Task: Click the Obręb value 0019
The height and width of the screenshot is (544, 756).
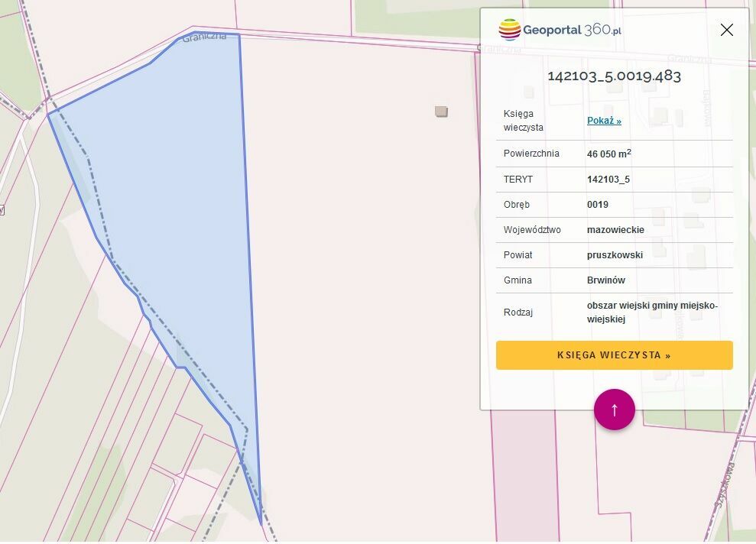Action: (x=598, y=205)
